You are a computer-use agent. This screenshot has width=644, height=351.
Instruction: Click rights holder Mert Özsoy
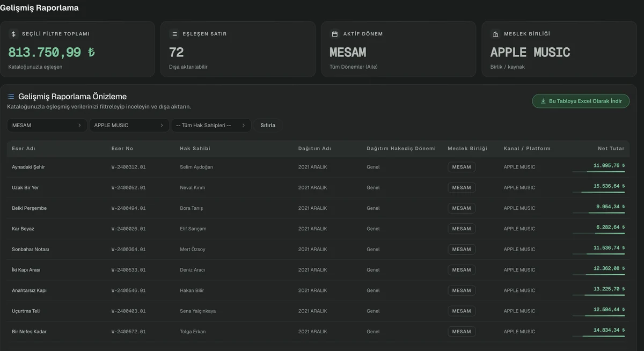click(x=193, y=250)
